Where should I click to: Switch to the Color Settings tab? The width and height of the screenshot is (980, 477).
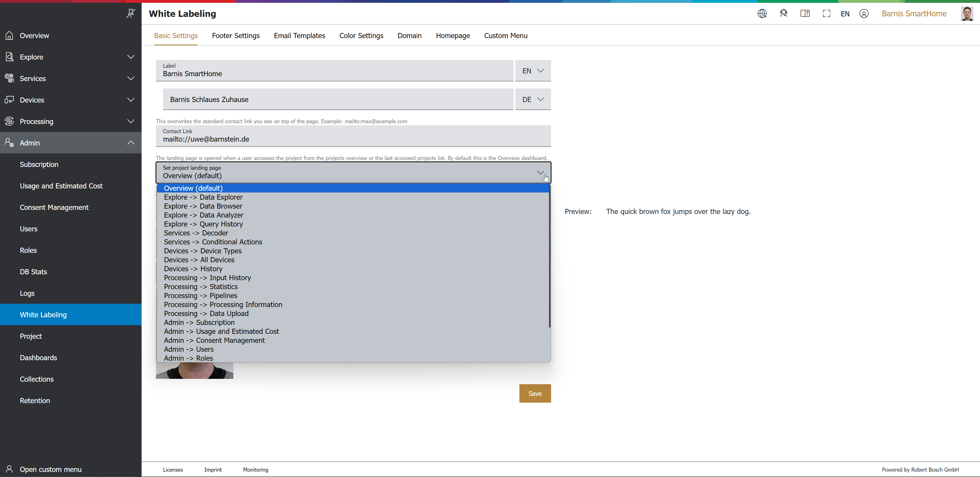click(x=361, y=35)
